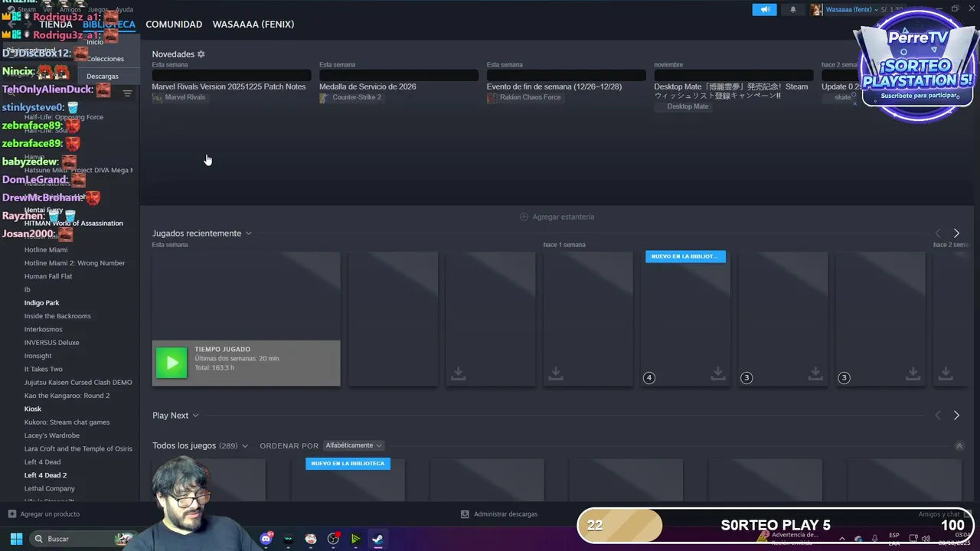
Task: Click the green Play button
Action: click(x=171, y=363)
